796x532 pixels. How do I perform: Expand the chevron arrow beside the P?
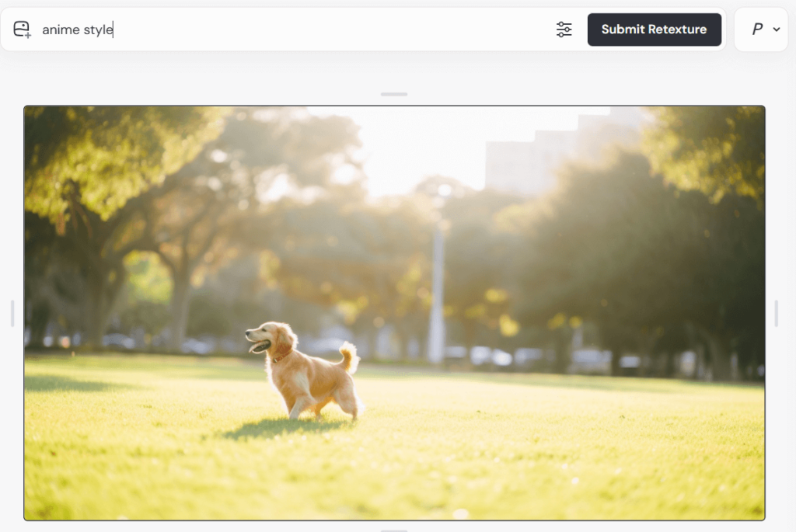point(777,30)
